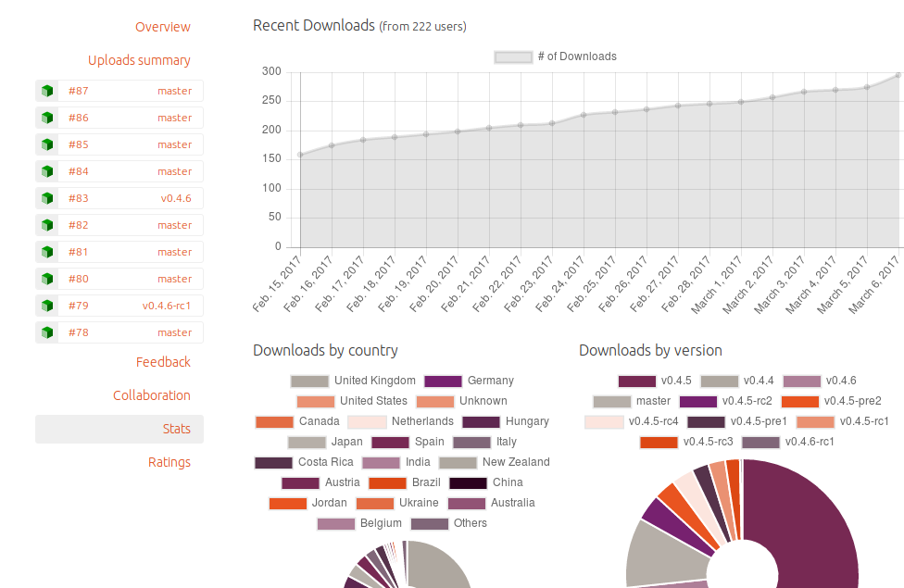Open the Ratings section
Viewport: 904px width, 588px height.
(x=169, y=462)
